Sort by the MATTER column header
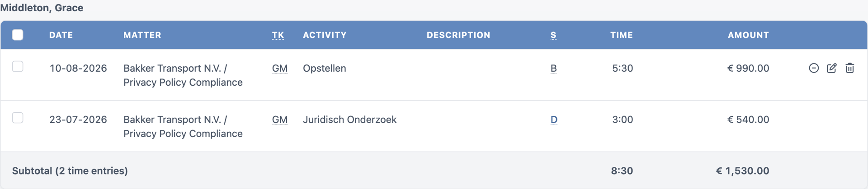 tap(142, 35)
